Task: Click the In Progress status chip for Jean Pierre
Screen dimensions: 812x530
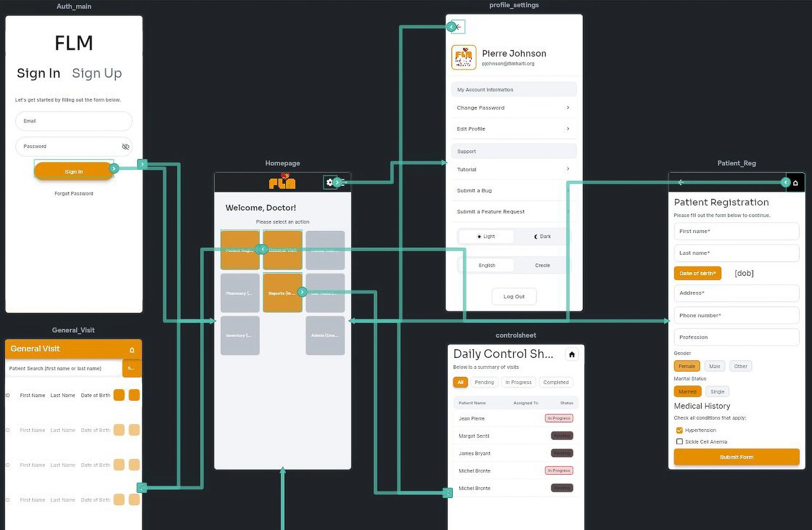Action: tap(558, 418)
